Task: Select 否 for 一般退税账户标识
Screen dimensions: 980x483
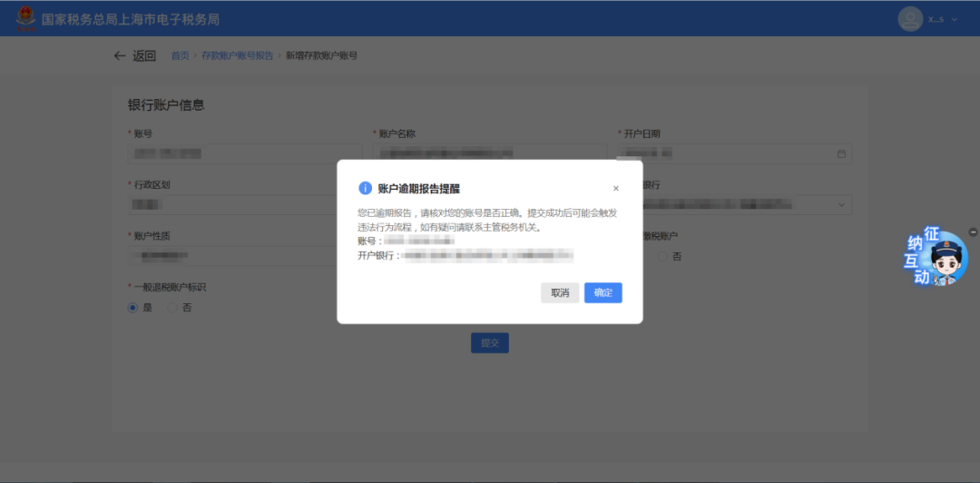Action: tap(172, 308)
